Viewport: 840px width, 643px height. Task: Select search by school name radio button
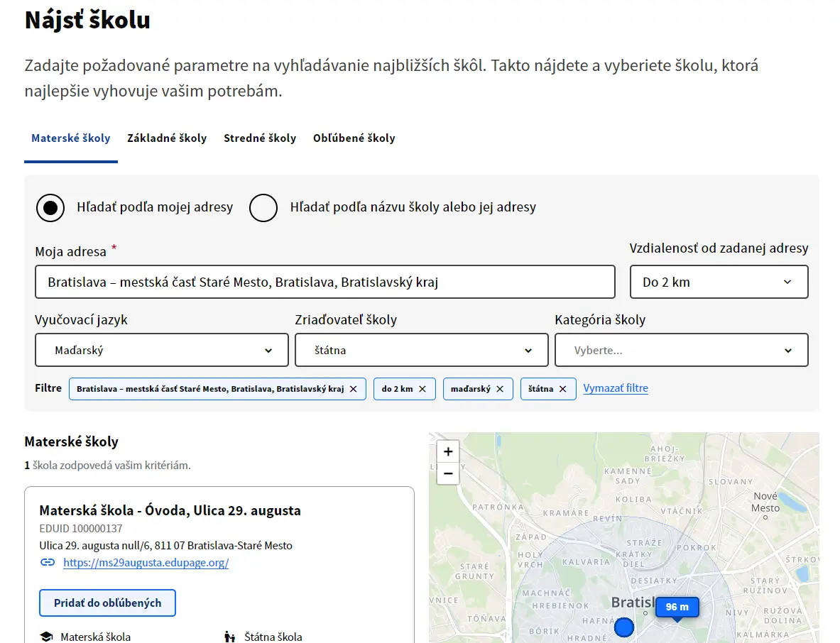pos(263,208)
